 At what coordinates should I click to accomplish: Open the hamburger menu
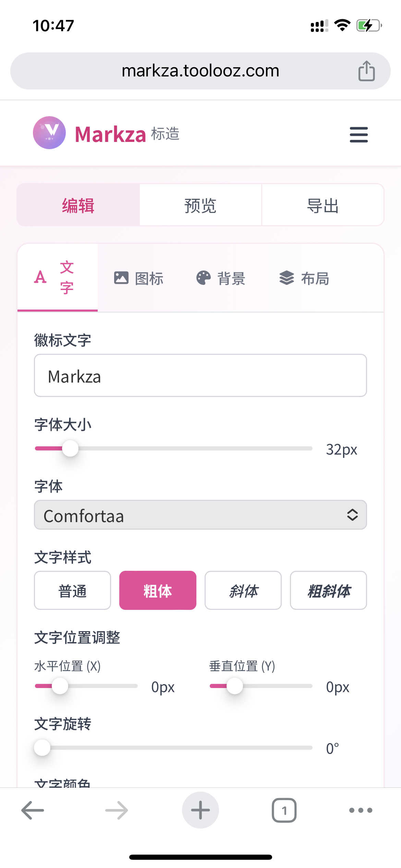(x=359, y=134)
